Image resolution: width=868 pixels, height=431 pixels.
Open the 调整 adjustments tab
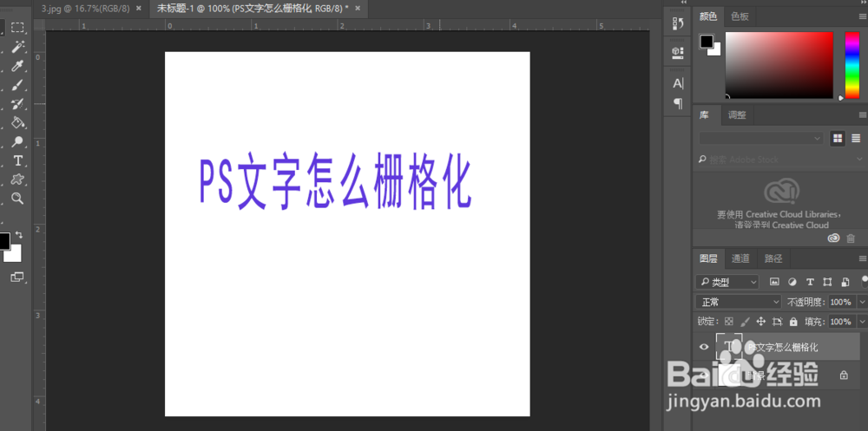[x=737, y=115]
